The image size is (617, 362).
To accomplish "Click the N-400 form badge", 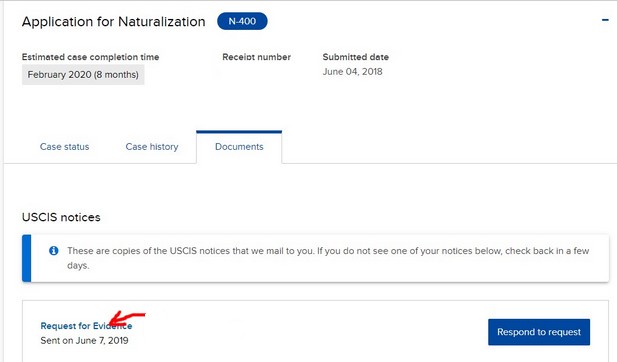I will tap(242, 21).
